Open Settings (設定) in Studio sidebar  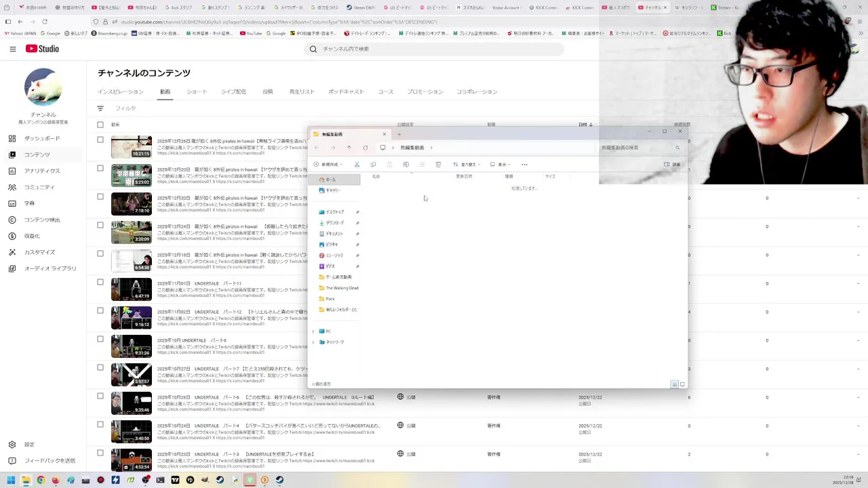29,445
